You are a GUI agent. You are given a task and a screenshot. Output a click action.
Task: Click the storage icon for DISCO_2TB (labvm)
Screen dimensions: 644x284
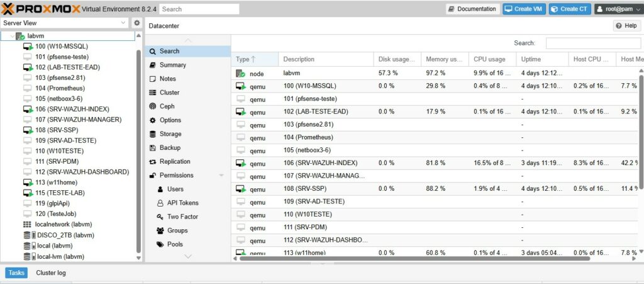pos(30,235)
